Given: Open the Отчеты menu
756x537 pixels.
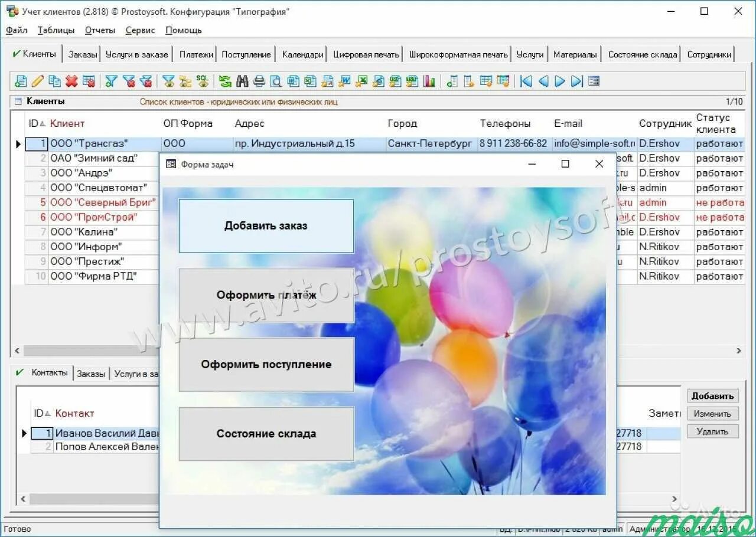Looking at the screenshot, I should 100,30.
